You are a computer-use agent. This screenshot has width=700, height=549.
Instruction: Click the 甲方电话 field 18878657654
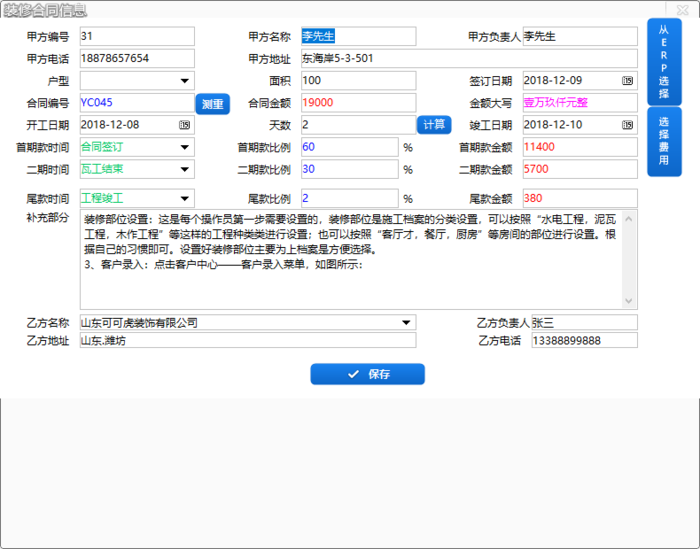click(137, 58)
